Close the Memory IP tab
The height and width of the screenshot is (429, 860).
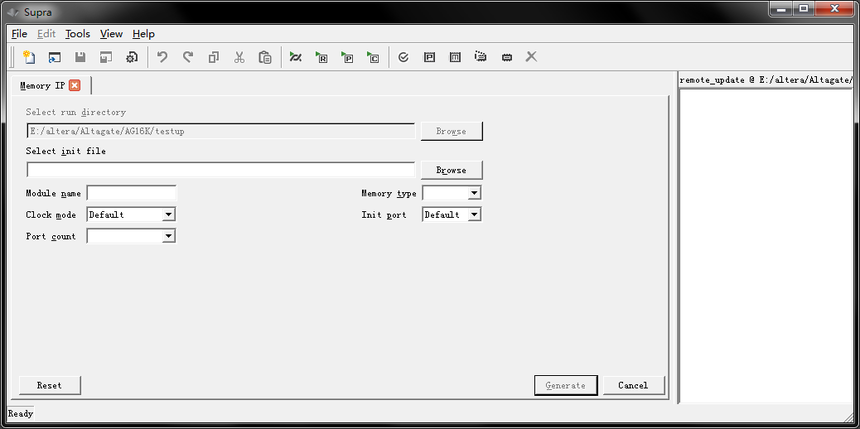[75, 86]
